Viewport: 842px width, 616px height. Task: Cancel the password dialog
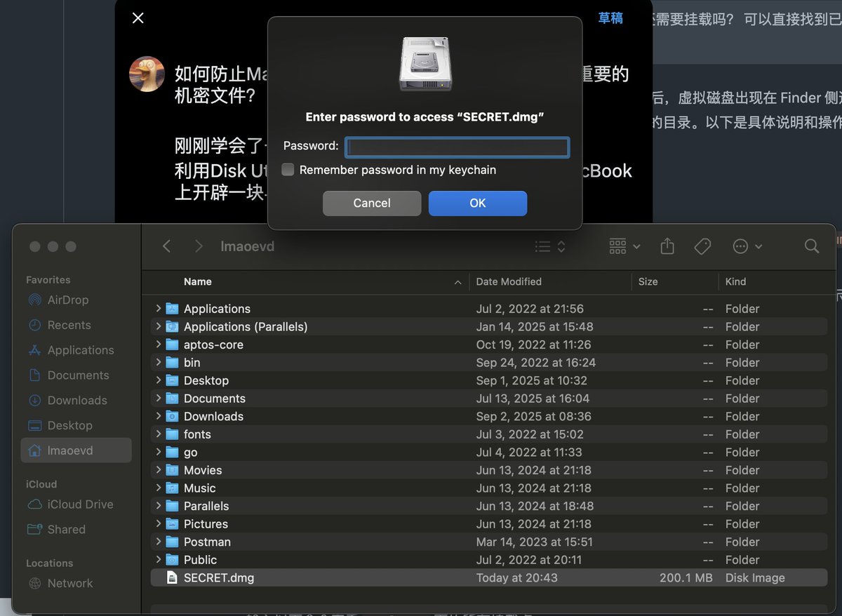click(x=371, y=203)
